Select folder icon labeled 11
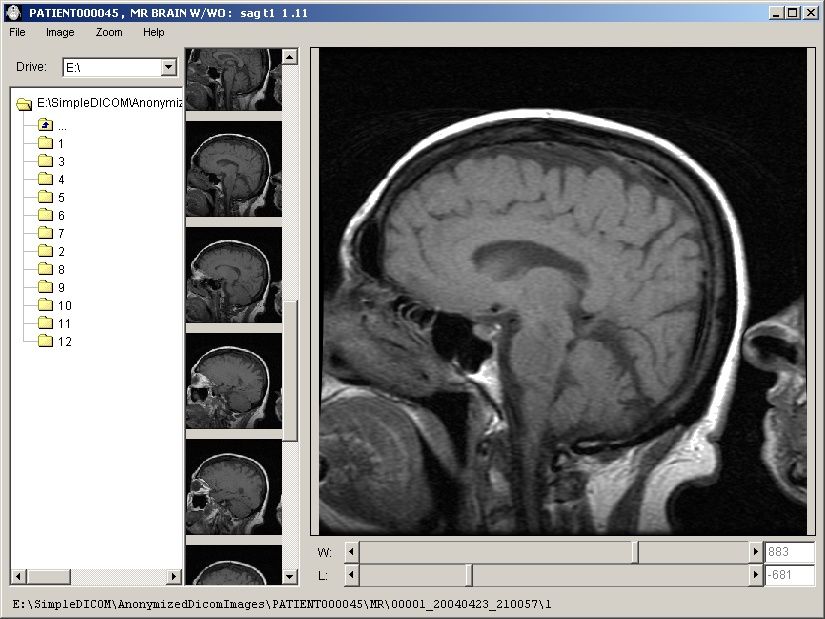 [46, 323]
